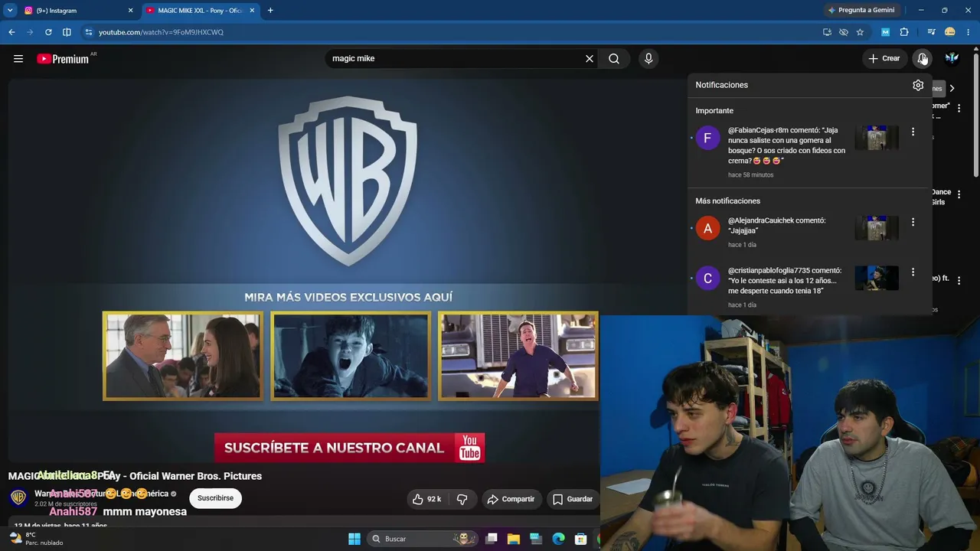The image size is (980, 551).
Task: Open Microsoft Store from taskbar
Action: coord(581,539)
